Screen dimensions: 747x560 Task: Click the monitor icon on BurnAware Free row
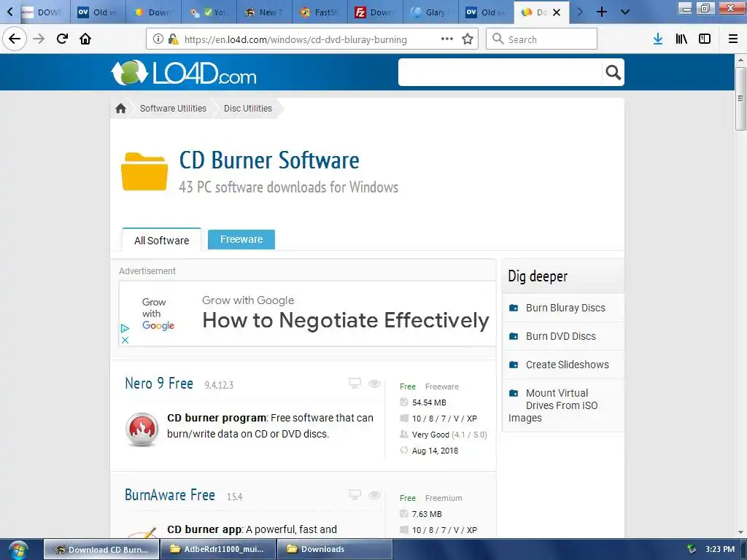point(355,495)
